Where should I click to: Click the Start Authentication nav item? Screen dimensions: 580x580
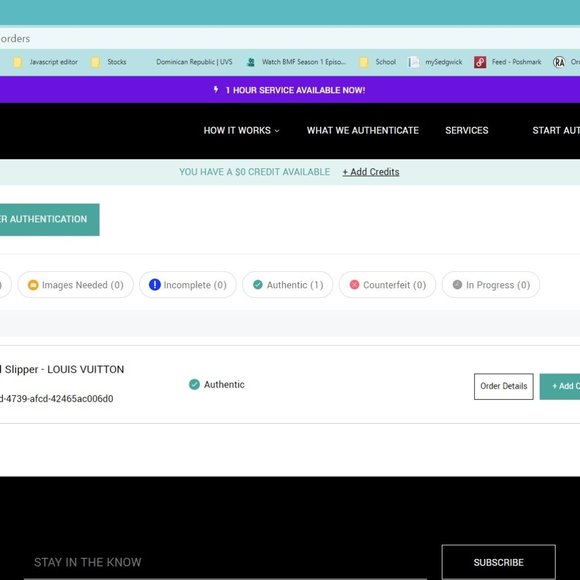click(x=556, y=130)
